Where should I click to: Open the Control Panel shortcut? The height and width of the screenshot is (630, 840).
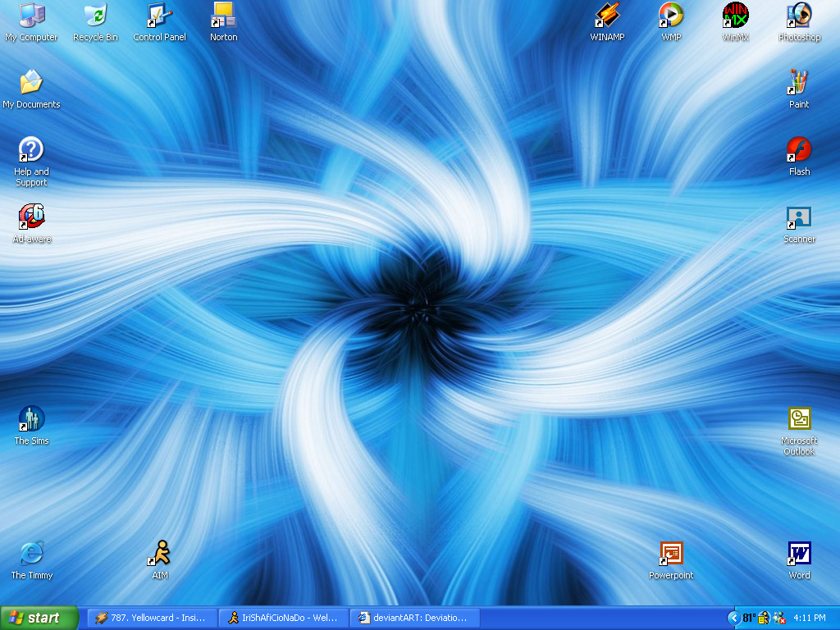160,22
